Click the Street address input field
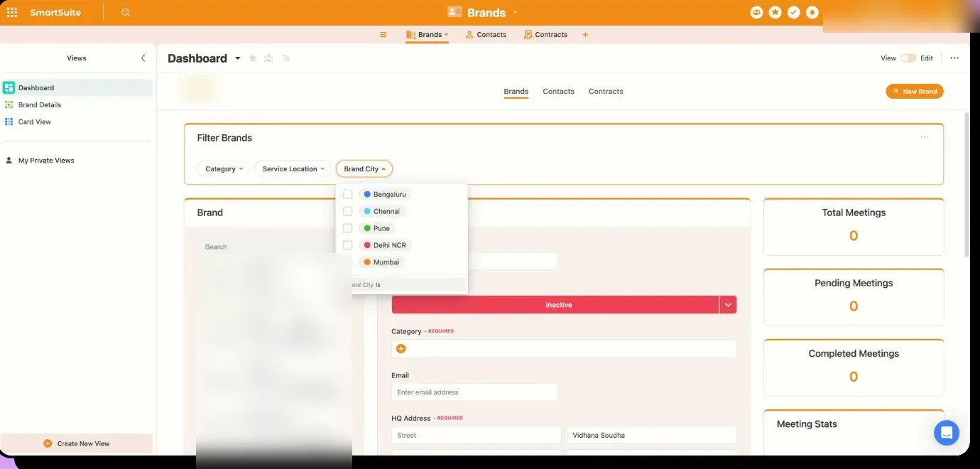 click(x=476, y=435)
